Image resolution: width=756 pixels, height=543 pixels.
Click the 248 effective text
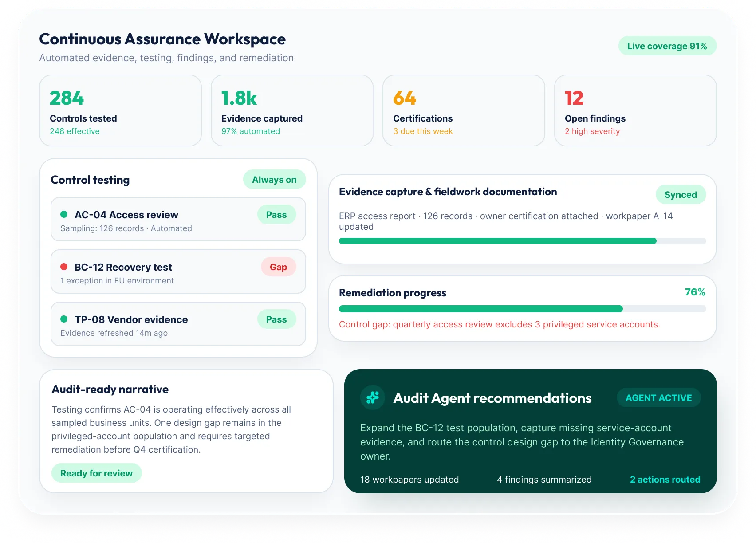coord(75,131)
